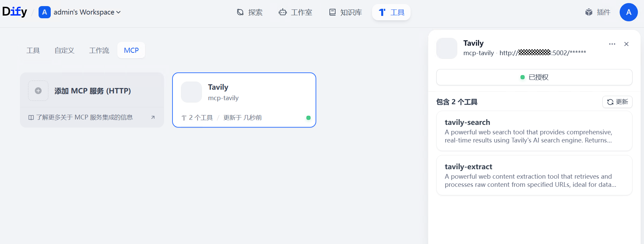
Task: Select the Tavily MCP server card
Action: [244, 100]
